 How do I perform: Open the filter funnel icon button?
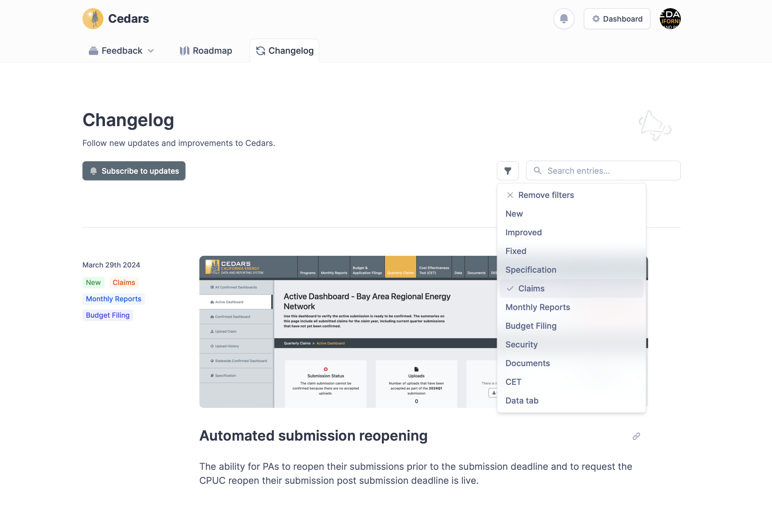(x=508, y=171)
